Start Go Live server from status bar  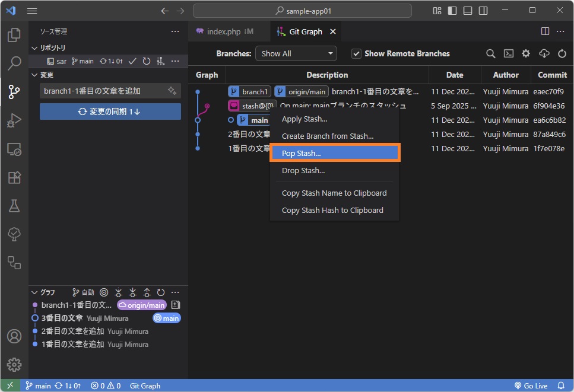[531, 386]
